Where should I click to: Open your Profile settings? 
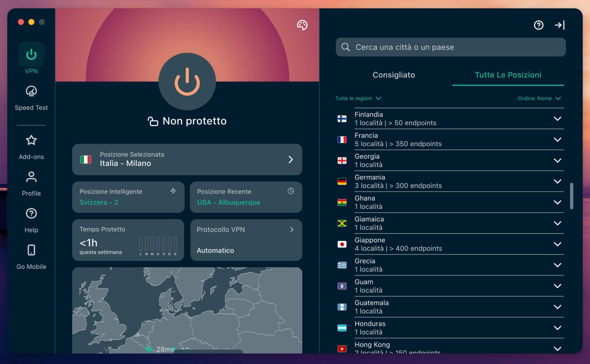[31, 183]
